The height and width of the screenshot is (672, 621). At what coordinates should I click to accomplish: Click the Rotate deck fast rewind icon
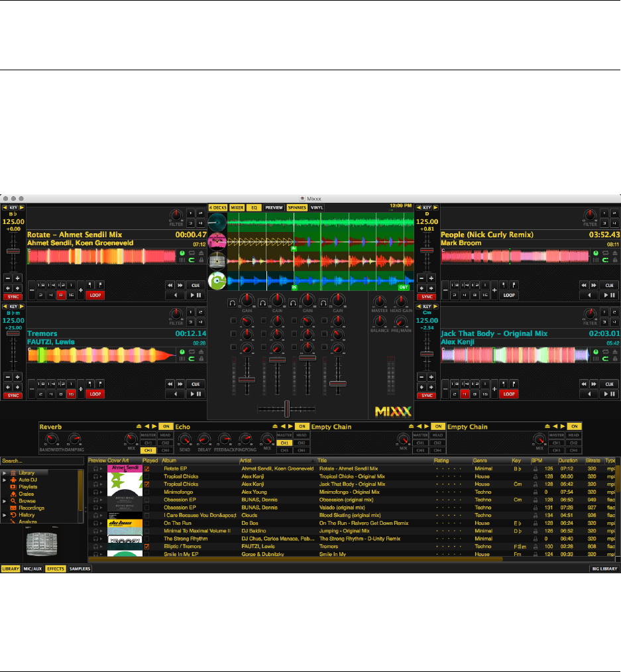[x=170, y=286]
